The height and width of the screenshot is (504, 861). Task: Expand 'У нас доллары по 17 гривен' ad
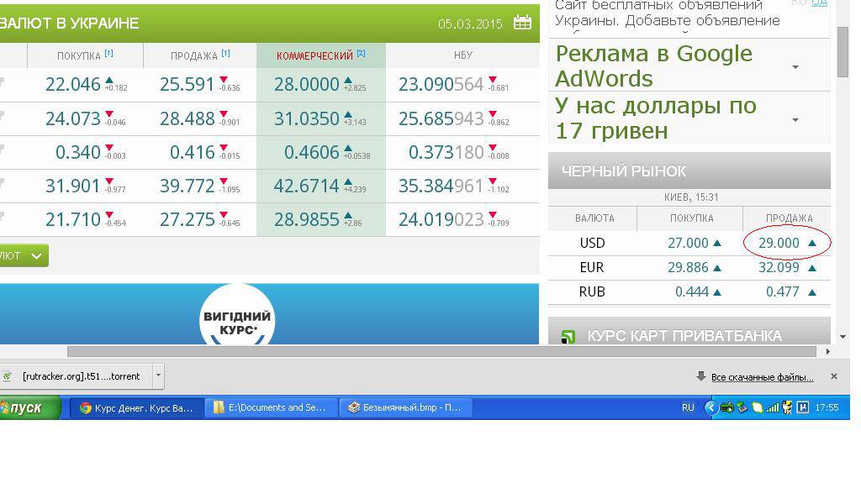click(795, 119)
